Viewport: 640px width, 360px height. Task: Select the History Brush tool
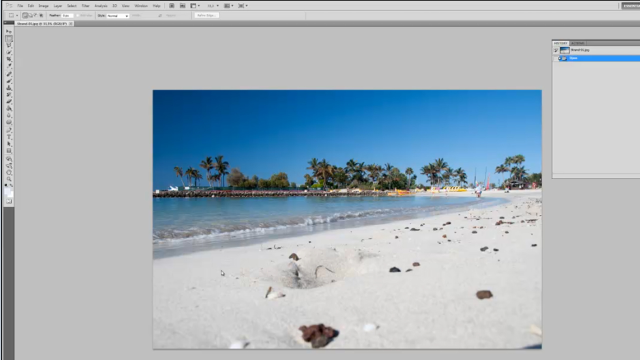click(x=9, y=94)
